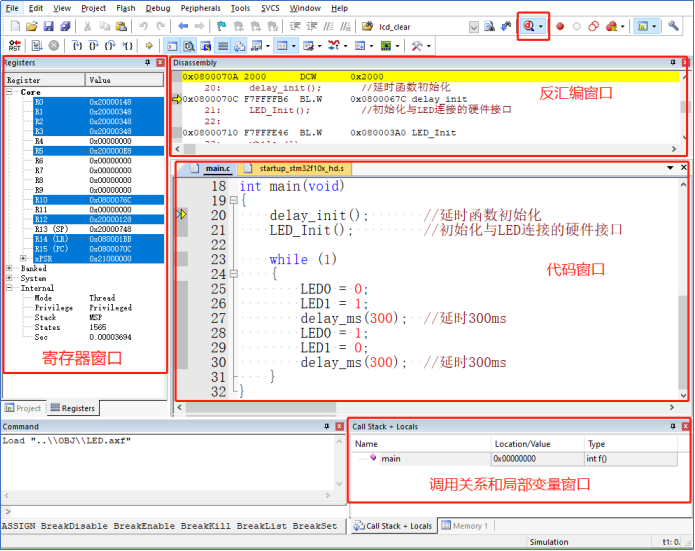Open the File menu

click(x=12, y=8)
